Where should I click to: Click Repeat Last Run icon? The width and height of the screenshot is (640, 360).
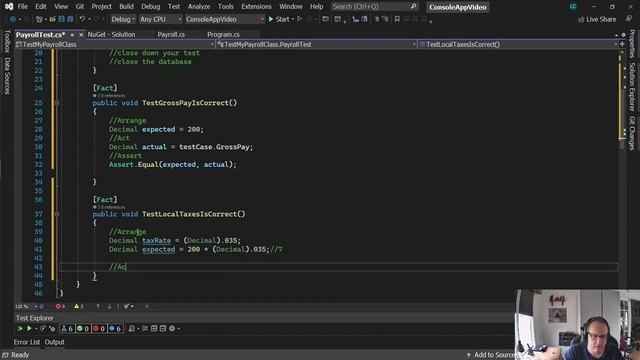(x=43, y=328)
